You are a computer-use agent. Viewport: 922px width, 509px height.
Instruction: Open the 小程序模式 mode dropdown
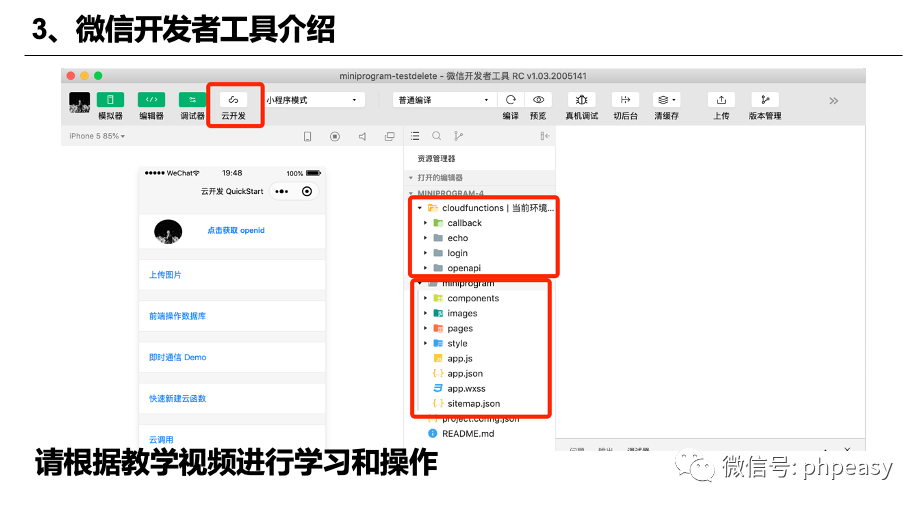point(315,100)
